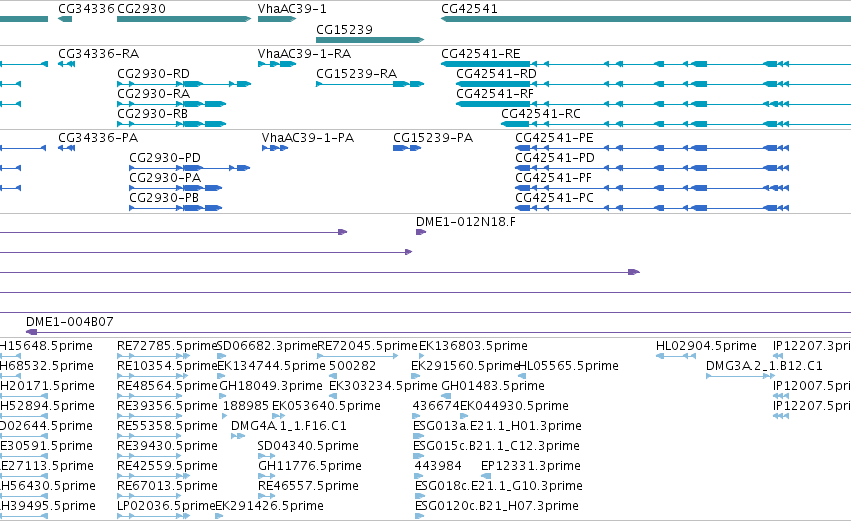
Task: Click EST HL05565.5prime
Action: pyautogui.click(x=568, y=366)
